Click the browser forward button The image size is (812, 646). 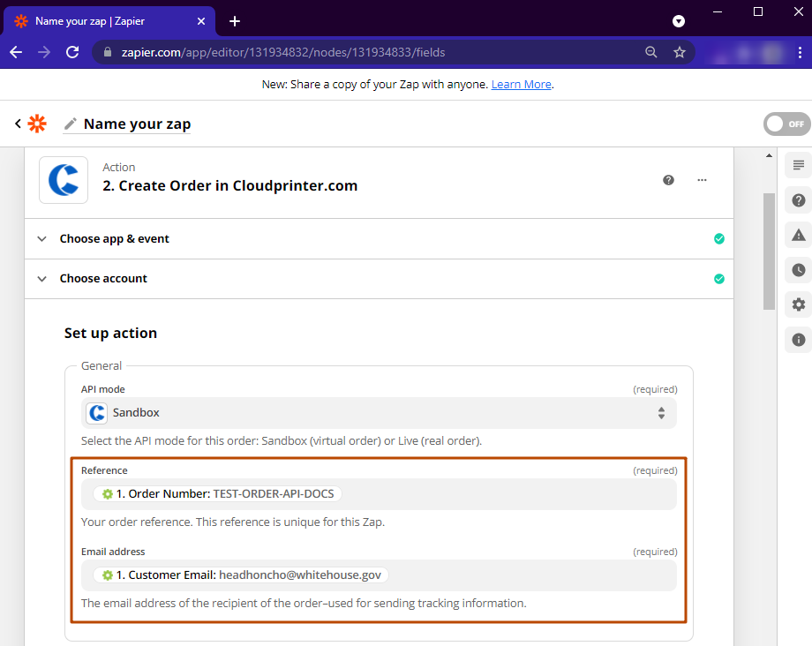coord(44,52)
